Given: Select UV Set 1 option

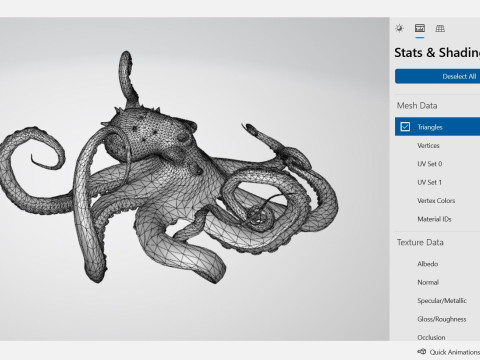Looking at the screenshot, I should pos(429,182).
